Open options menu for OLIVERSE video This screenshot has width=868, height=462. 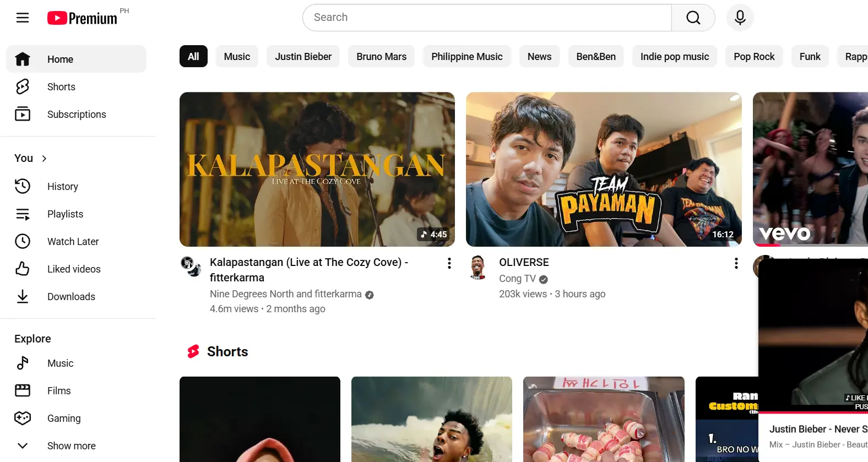pos(736,263)
